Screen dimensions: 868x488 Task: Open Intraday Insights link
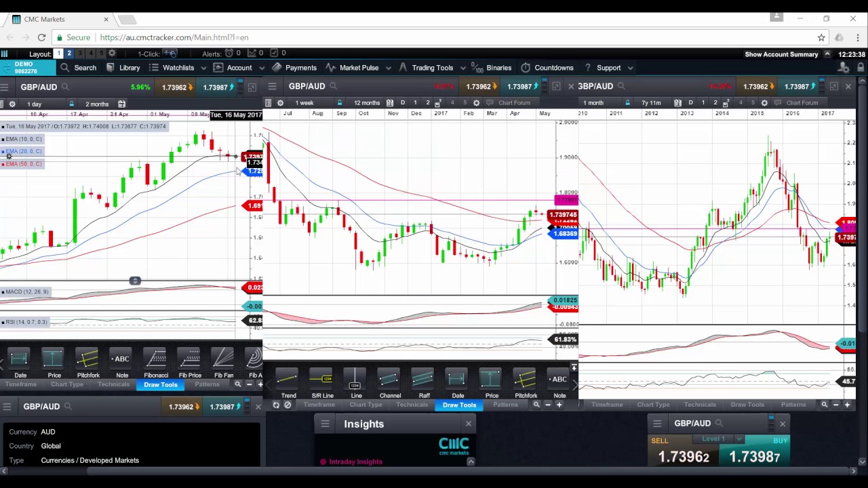tap(355, 462)
